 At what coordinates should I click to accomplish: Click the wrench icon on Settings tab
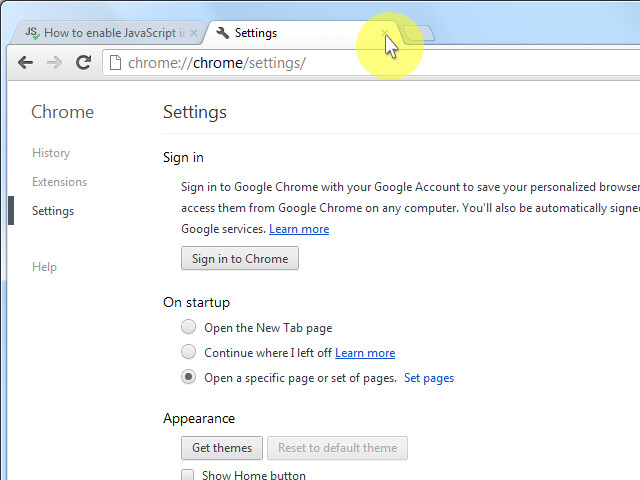[x=222, y=33]
